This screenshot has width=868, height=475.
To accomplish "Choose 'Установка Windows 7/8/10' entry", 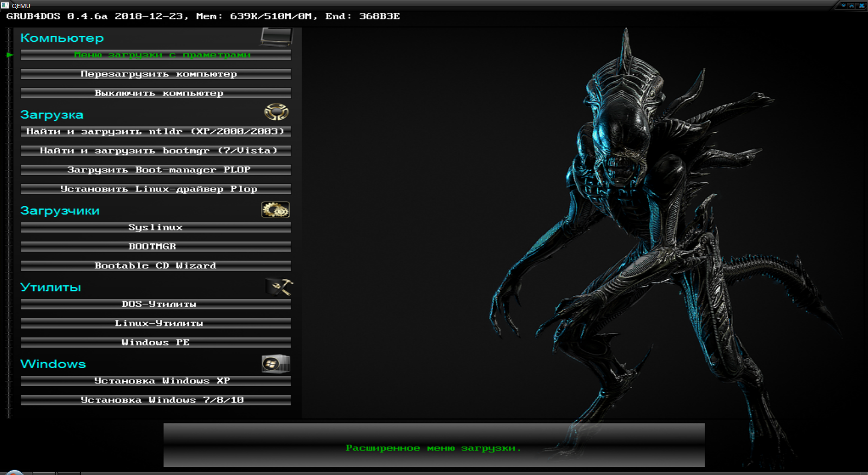I will click(156, 400).
